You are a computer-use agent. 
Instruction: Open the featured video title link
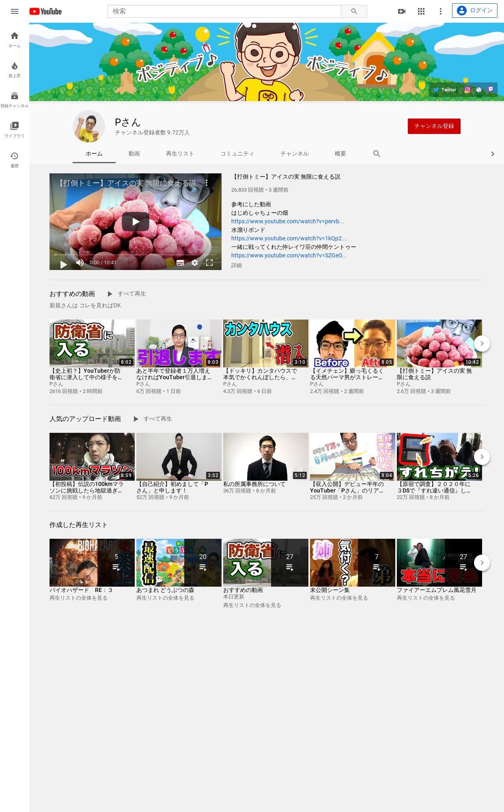click(x=286, y=177)
